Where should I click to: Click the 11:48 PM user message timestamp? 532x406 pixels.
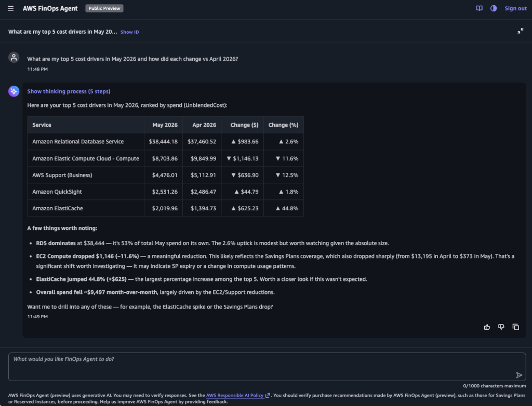coord(37,69)
